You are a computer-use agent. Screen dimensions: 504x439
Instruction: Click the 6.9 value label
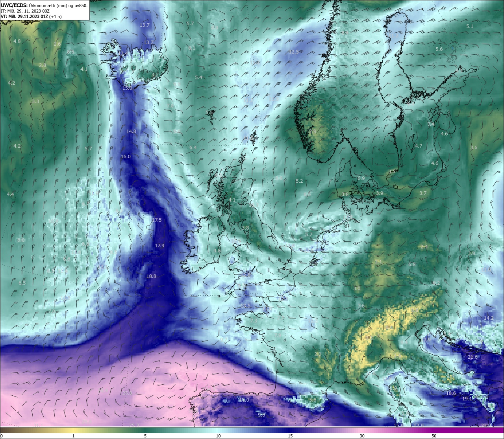(361, 178)
